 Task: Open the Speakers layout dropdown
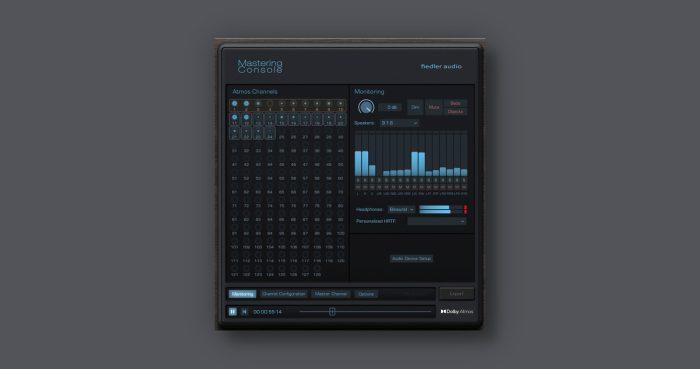tap(399, 123)
